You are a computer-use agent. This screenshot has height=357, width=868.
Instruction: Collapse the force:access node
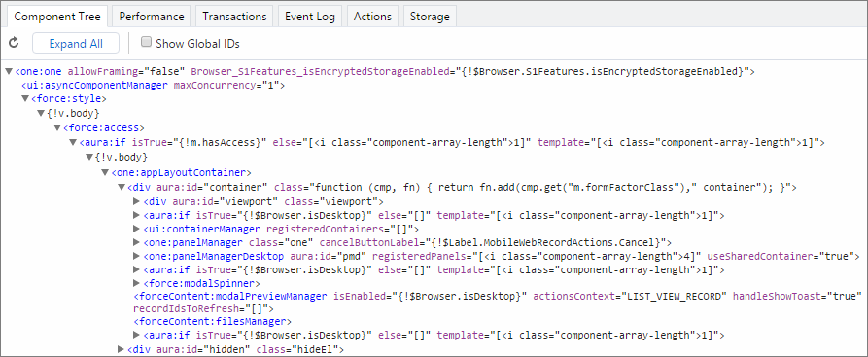57,128
